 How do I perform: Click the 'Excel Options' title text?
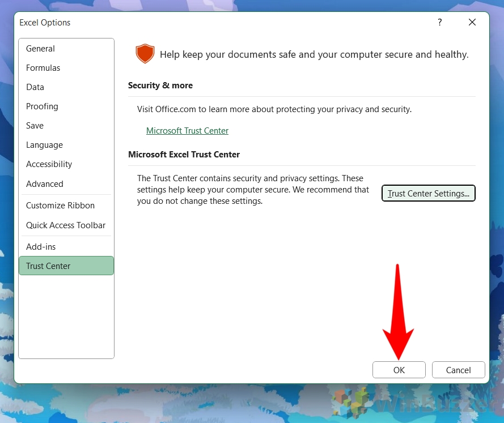(x=45, y=23)
